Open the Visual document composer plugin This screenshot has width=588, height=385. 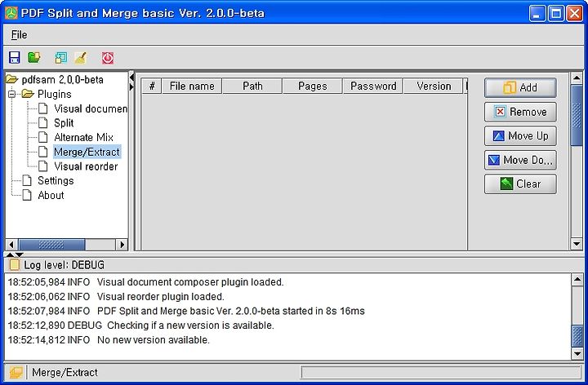91,108
